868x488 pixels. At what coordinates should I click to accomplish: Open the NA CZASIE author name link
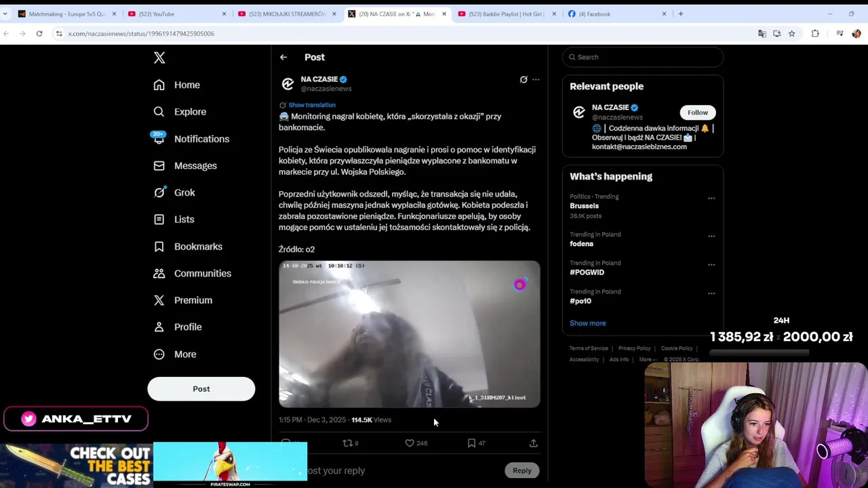tap(319, 79)
